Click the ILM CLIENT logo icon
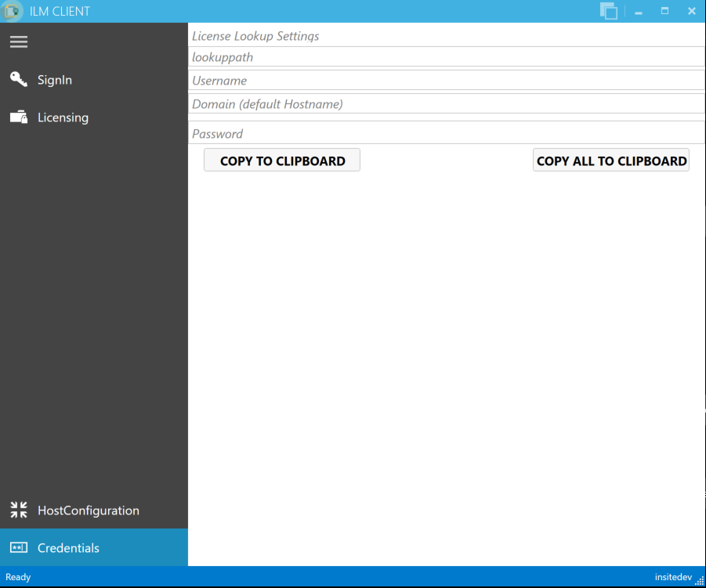 click(x=12, y=11)
